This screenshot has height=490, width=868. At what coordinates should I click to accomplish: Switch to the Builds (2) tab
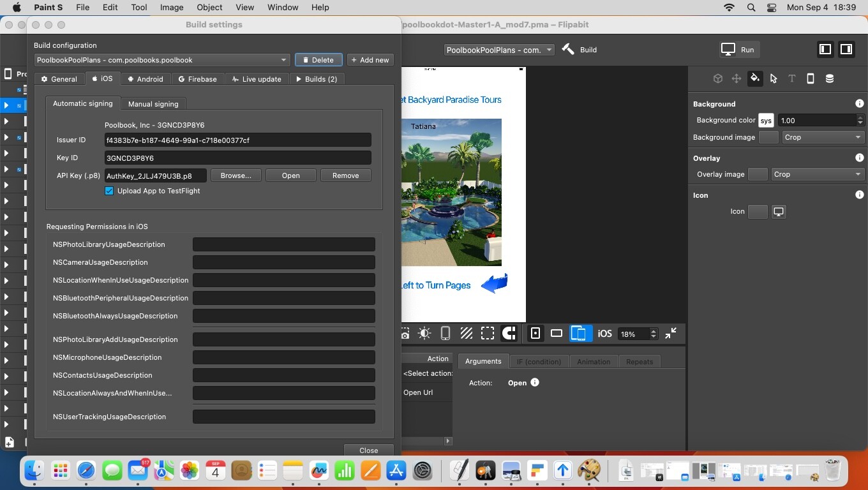[317, 79]
